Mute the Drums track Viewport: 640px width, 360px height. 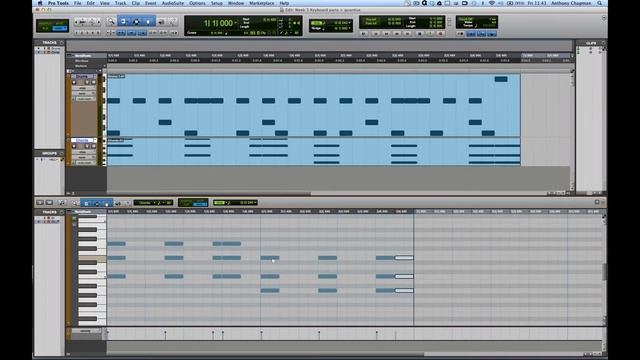(x=93, y=82)
